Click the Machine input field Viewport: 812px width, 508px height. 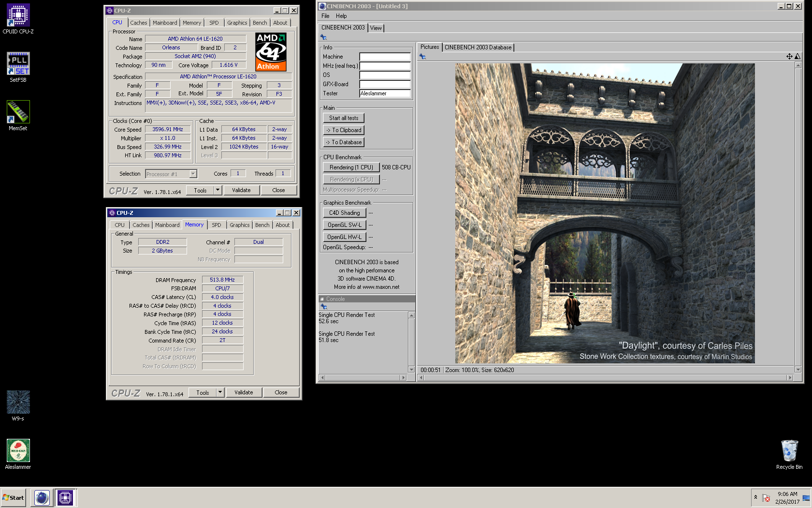[385, 57]
